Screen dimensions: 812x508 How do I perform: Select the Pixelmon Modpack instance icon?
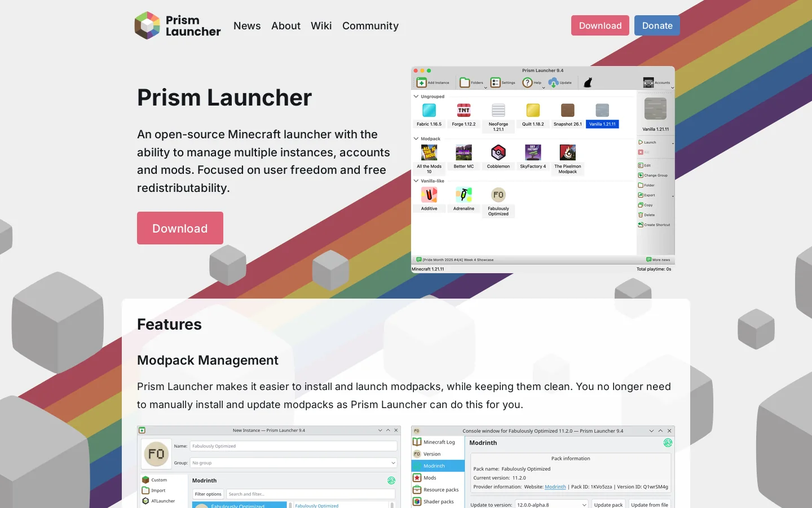click(x=568, y=152)
